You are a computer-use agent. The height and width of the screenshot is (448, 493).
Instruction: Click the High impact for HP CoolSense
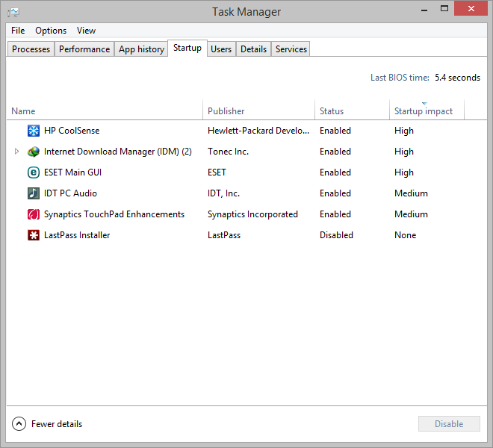[x=404, y=131]
